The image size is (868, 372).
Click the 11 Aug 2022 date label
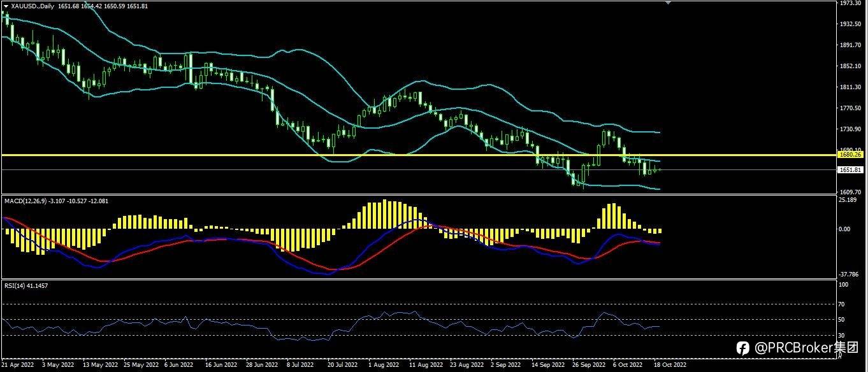(426, 366)
